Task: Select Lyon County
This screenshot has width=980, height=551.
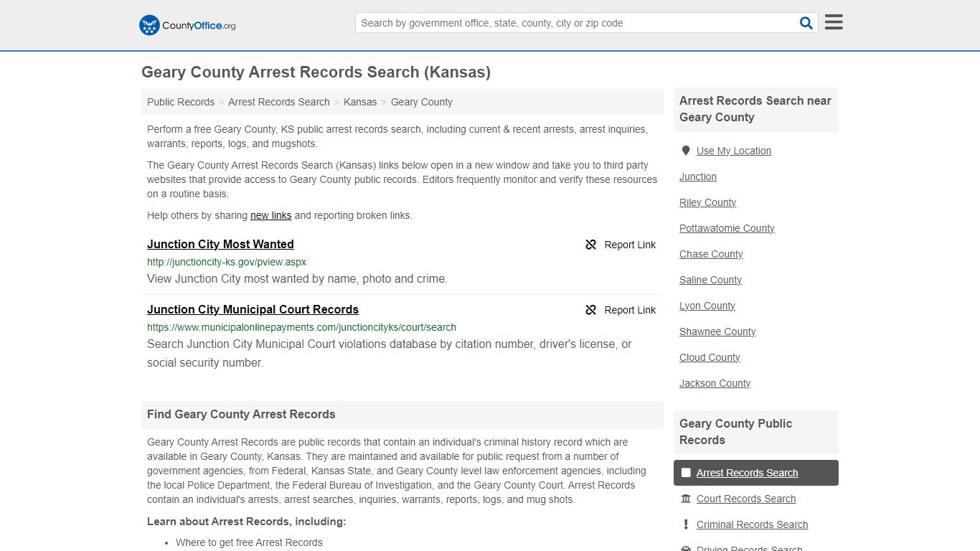Action: point(707,306)
